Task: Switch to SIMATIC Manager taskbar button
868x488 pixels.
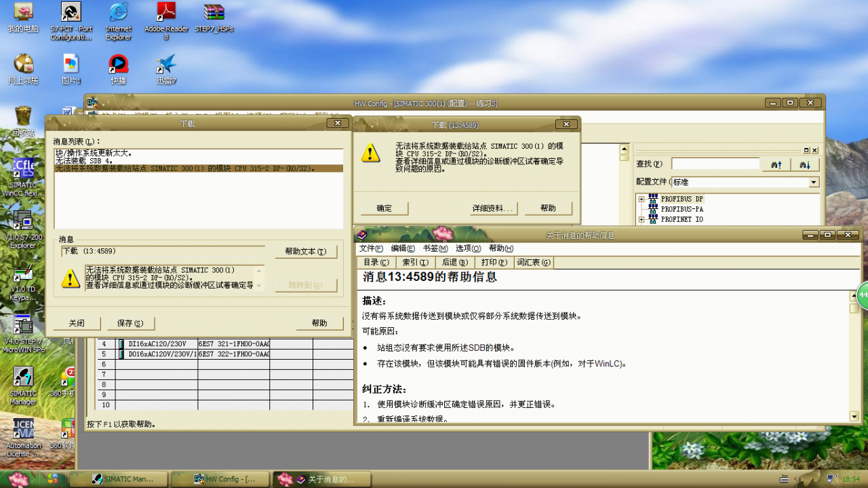Action: pyautogui.click(x=118, y=479)
